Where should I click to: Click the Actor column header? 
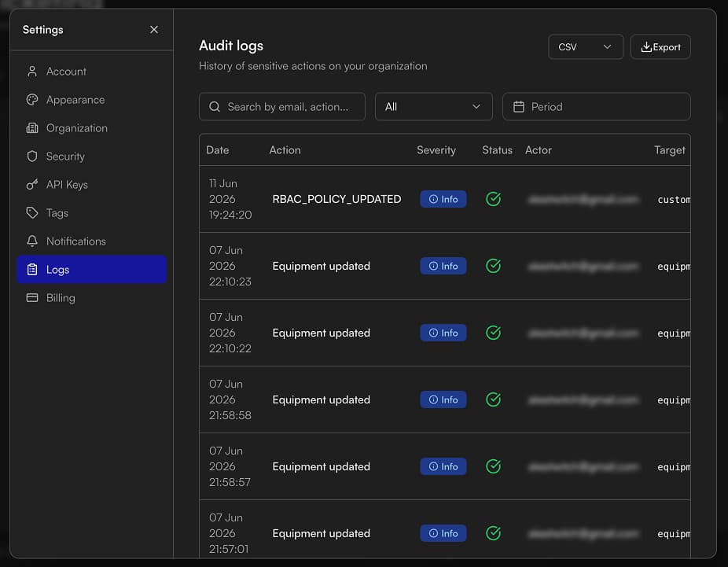538,150
